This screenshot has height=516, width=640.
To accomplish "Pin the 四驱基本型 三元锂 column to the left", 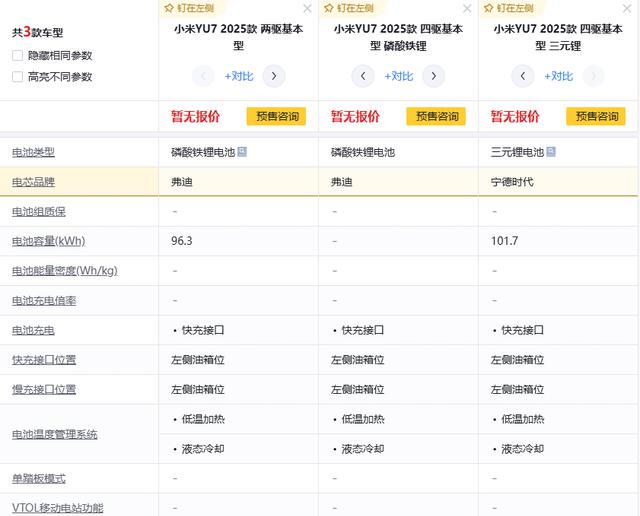I will pyautogui.click(x=509, y=8).
